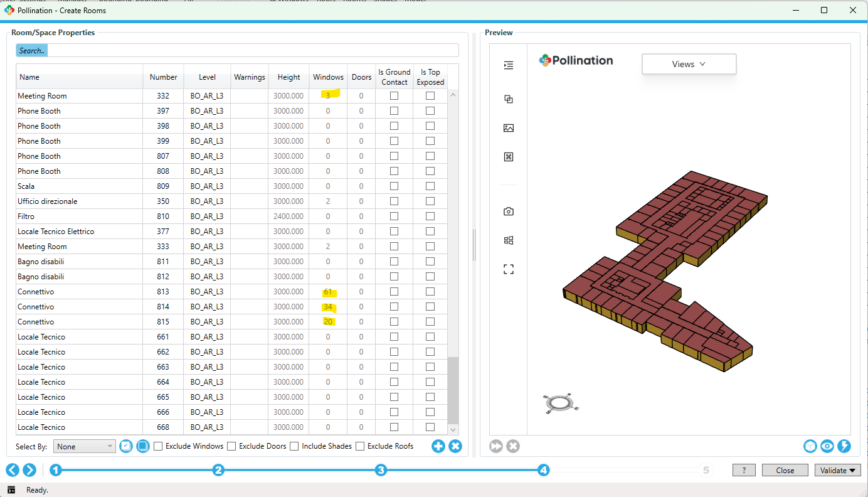Take a screenshot using the camera icon
Image resolution: width=868 pixels, height=497 pixels.
coord(508,211)
